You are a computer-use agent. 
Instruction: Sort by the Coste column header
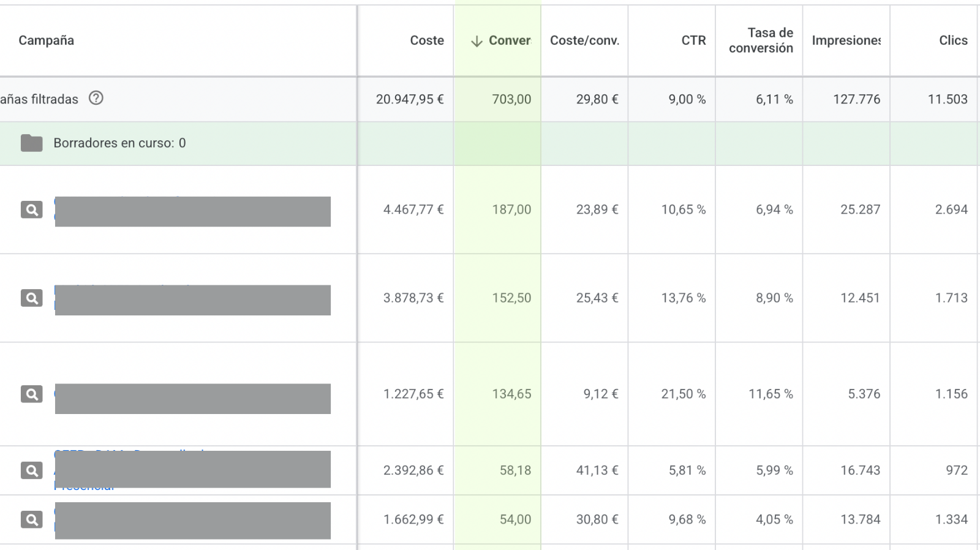click(427, 40)
